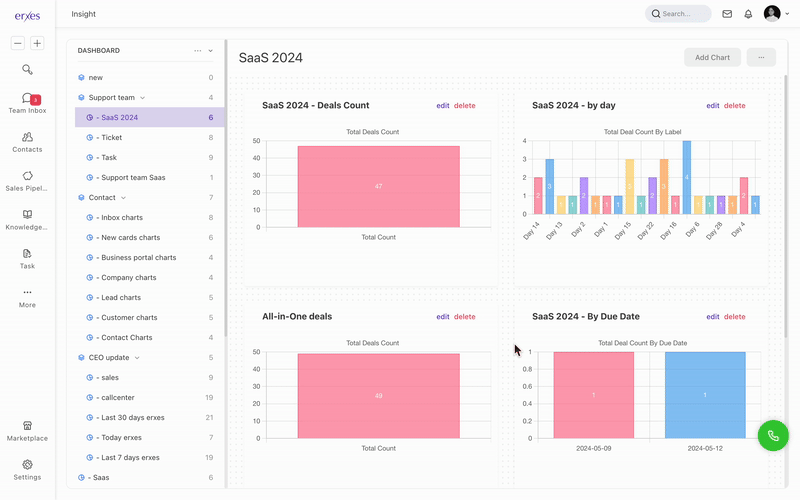Viewport: 800px width, 500px height.
Task: Delete the All-in-One deals chart
Action: (x=465, y=317)
